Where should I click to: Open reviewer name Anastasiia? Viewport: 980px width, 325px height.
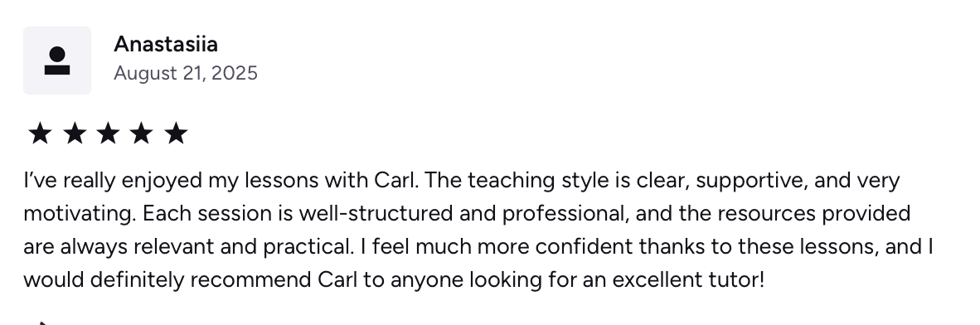[166, 45]
